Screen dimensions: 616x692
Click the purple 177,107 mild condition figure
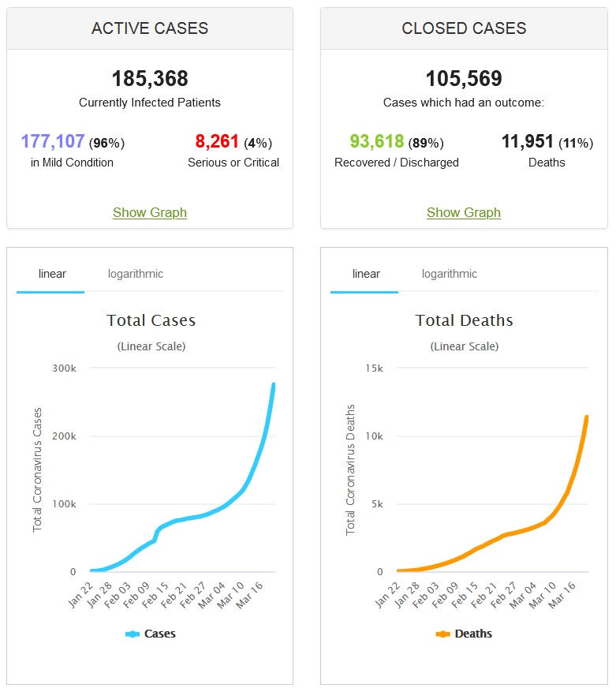[x=53, y=142]
